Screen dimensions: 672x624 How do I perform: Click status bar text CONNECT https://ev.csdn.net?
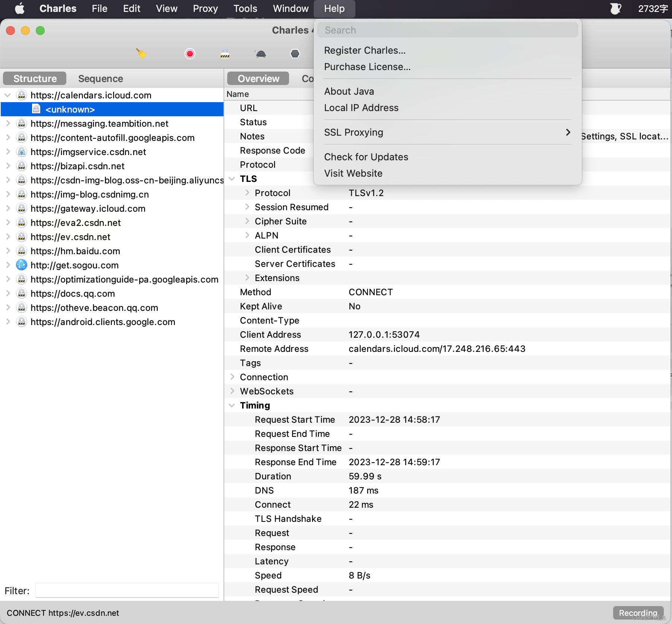63,613
